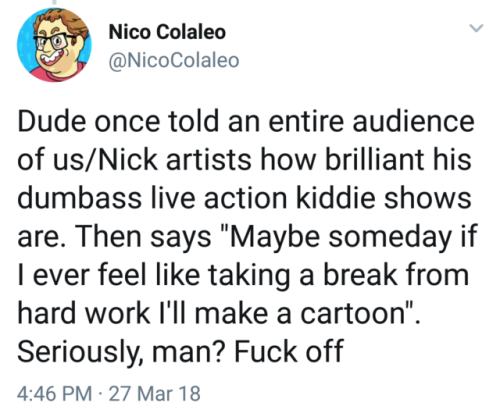The height and width of the screenshot is (417, 500).
Task: Click the word "dumbass" in the tweet
Action: (79, 198)
